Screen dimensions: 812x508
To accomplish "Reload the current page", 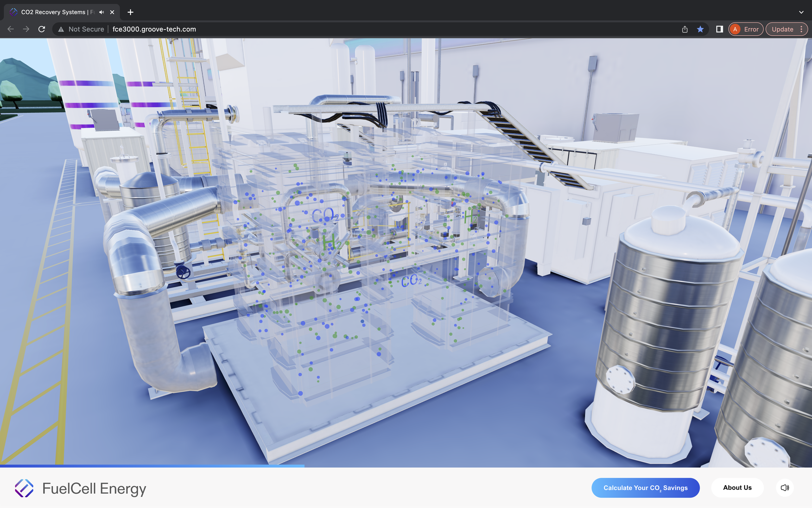I will [42, 29].
